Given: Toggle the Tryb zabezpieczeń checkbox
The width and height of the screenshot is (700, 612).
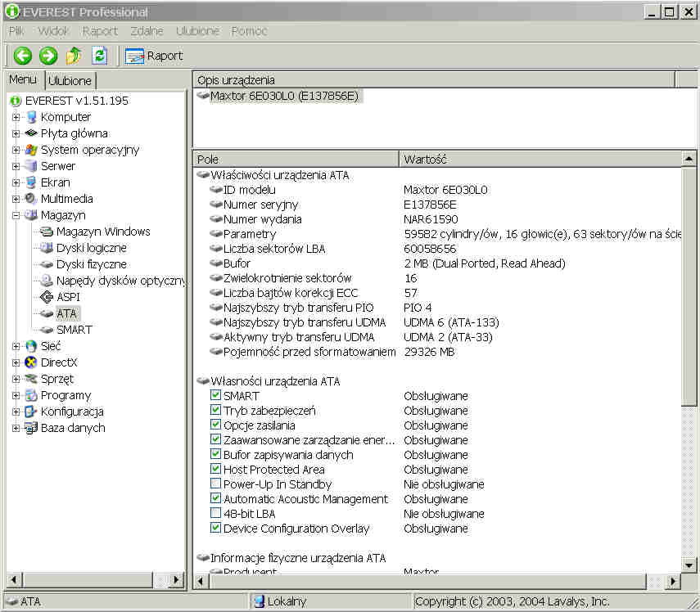Looking at the screenshot, I should point(215,409).
